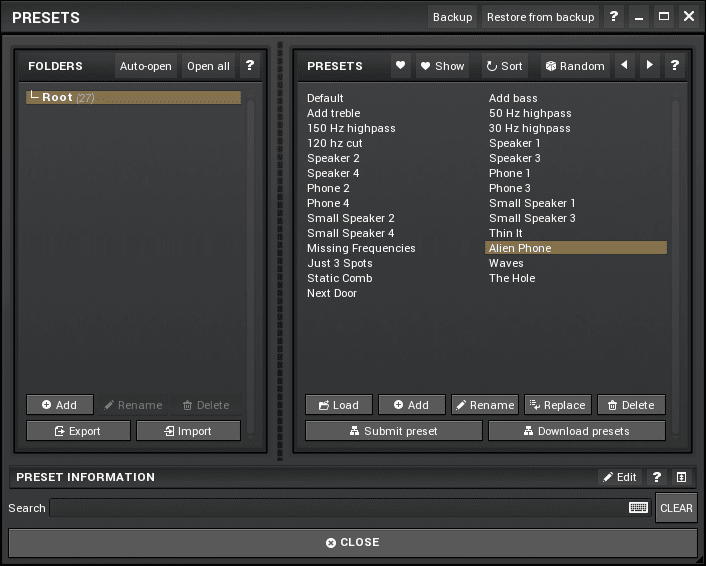Rename the selected preset
This screenshot has width=706, height=566.
pos(485,405)
